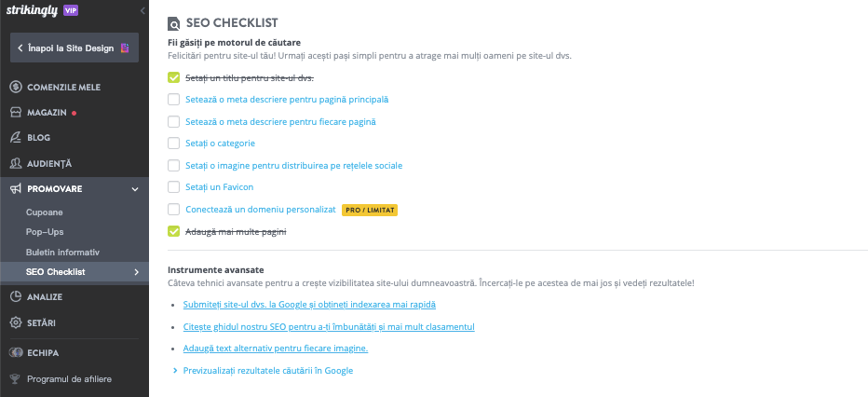Check the meta description for main page box
Viewport: 868px width, 397px height.
click(x=173, y=99)
